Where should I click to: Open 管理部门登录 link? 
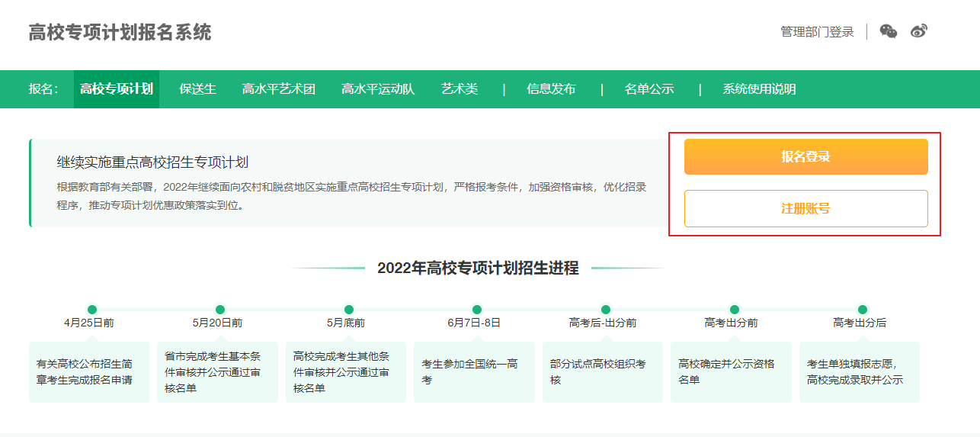817,32
